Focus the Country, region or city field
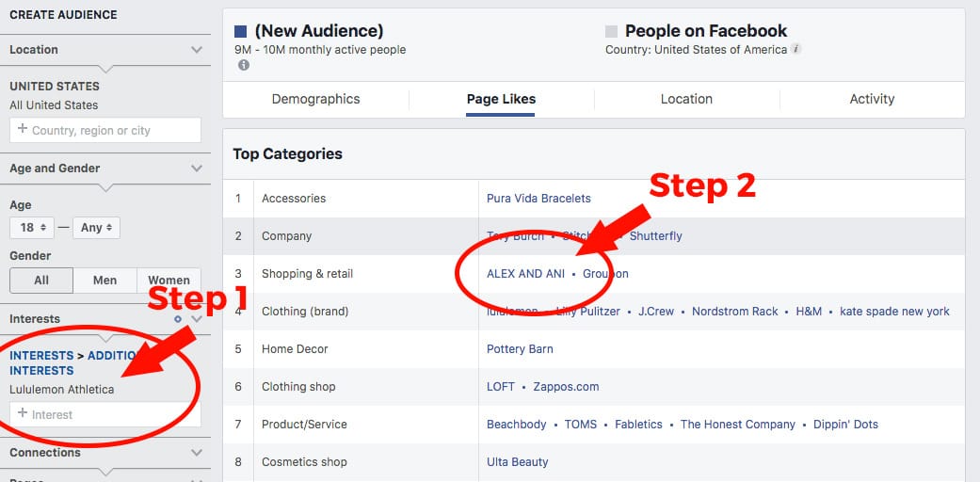Viewport: 980px width, 482px height. click(105, 130)
